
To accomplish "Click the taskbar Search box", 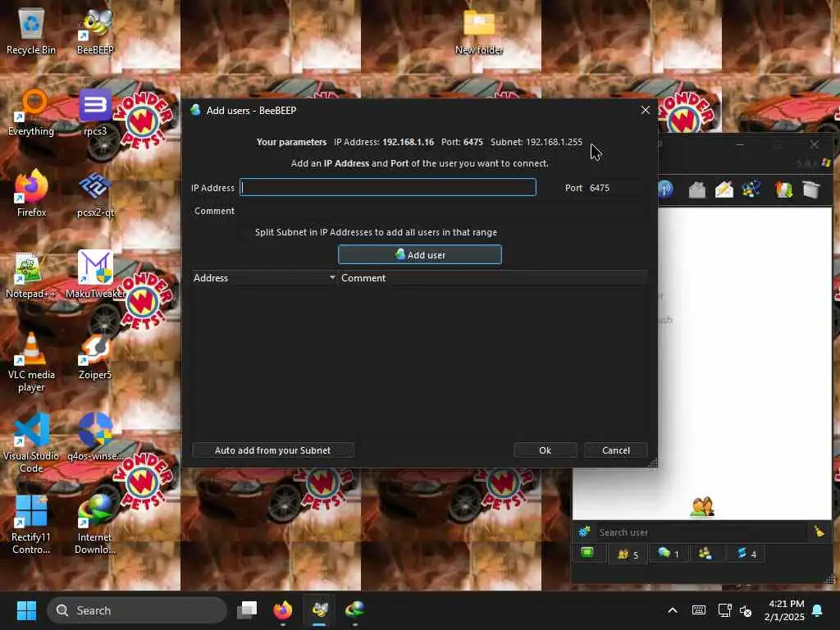I will point(137,610).
